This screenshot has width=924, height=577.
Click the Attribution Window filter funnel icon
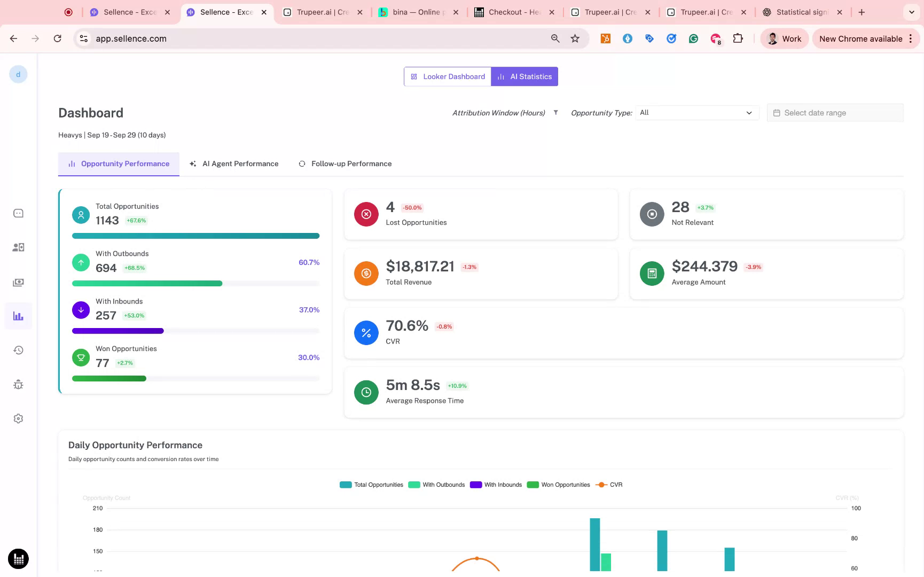click(x=555, y=113)
